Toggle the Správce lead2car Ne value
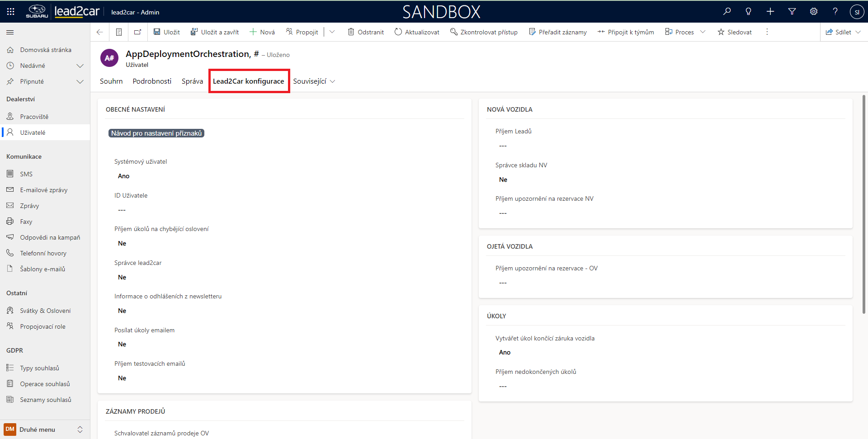The height and width of the screenshot is (439, 868). pos(122,278)
